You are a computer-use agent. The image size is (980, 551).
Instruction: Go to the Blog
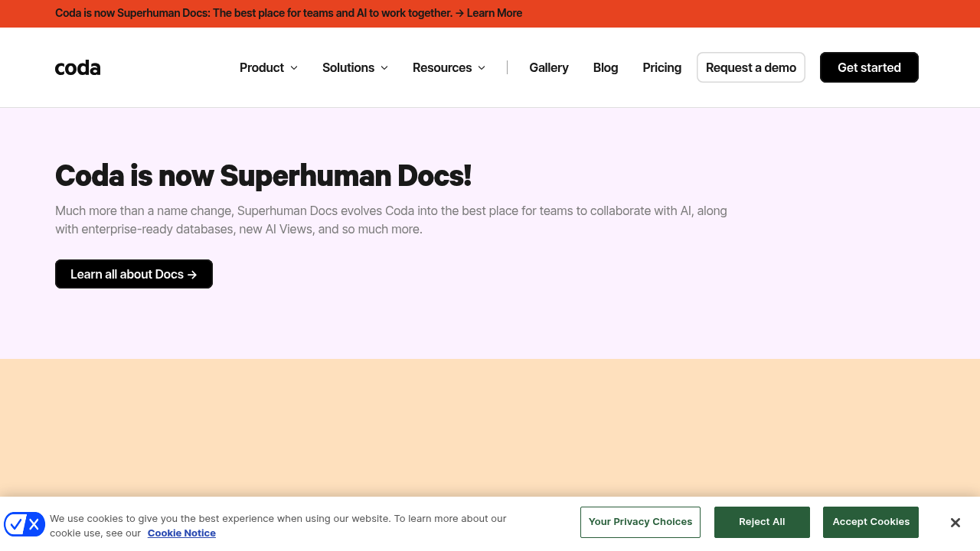coord(606,67)
